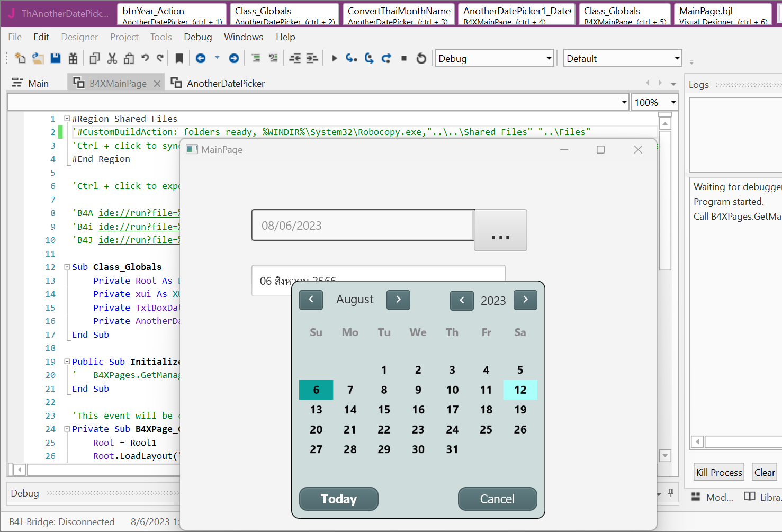Go to the next year after 2023
782x532 pixels.
pos(525,300)
